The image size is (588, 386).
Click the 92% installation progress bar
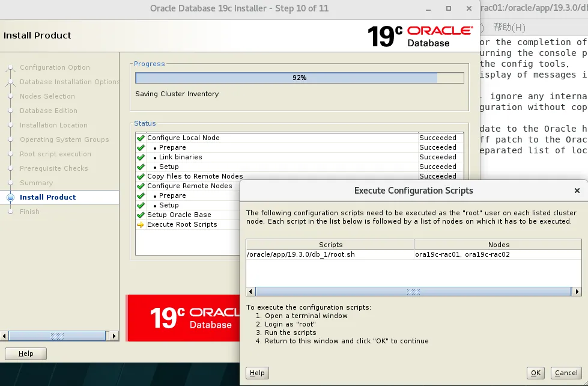click(x=299, y=78)
